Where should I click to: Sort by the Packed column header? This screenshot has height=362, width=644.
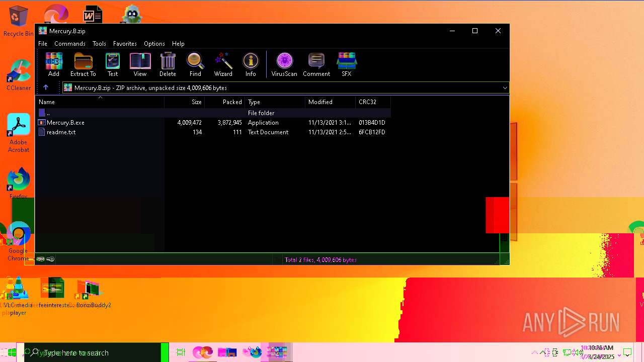pyautogui.click(x=225, y=102)
